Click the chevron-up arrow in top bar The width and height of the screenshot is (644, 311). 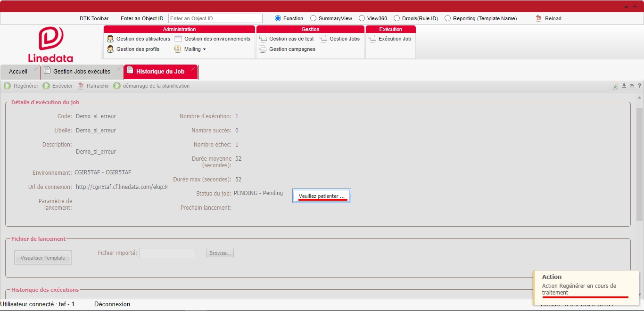tap(635, 6)
